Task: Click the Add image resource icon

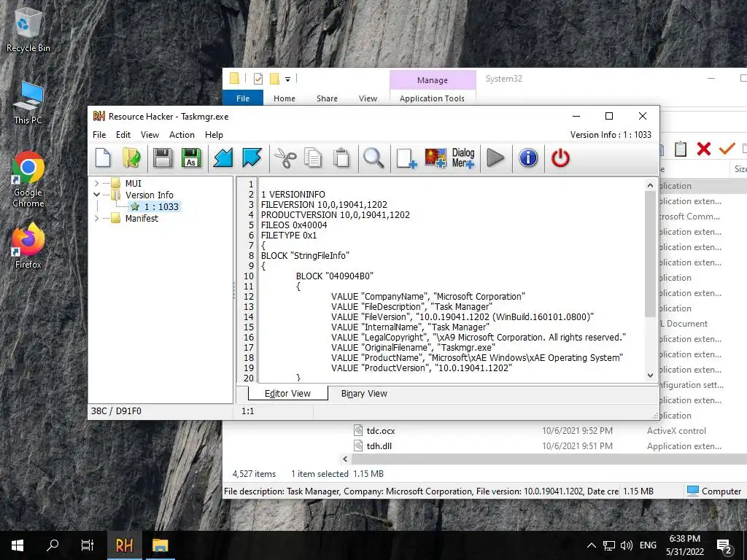Action: click(436, 158)
